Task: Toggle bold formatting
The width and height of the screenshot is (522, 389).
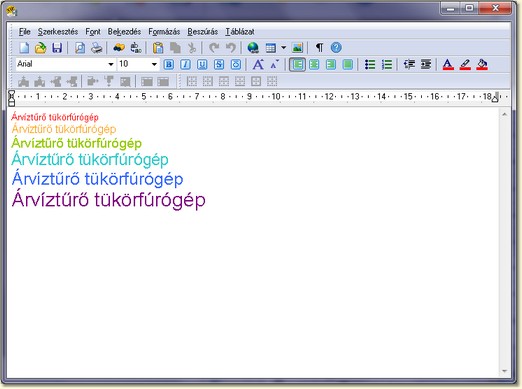Action: pyautogui.click(x=169, y=64)
